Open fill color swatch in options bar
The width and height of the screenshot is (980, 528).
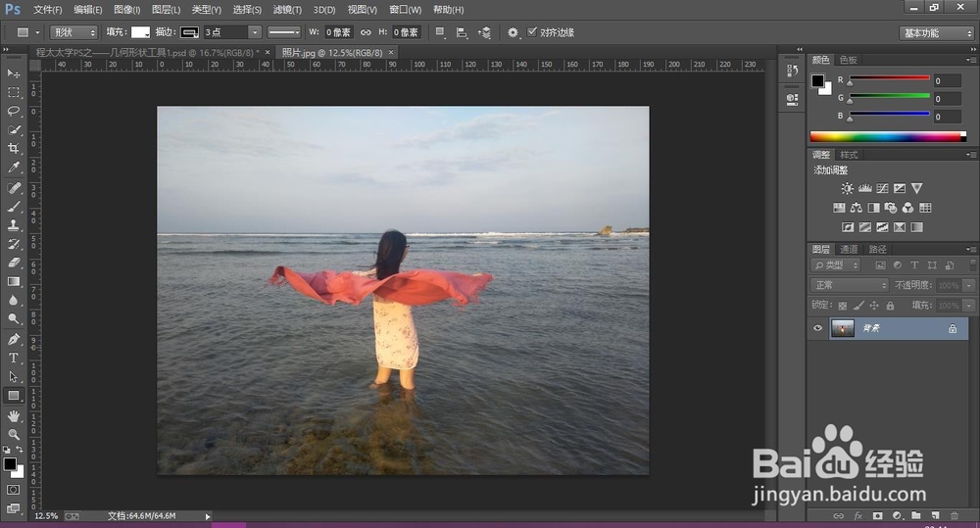(x=140, y=32)
